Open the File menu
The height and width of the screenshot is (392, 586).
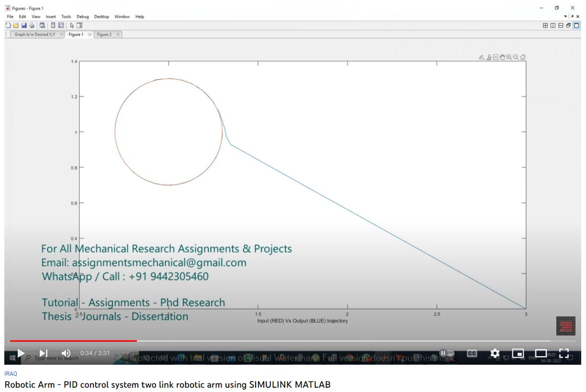coord(10,16)
